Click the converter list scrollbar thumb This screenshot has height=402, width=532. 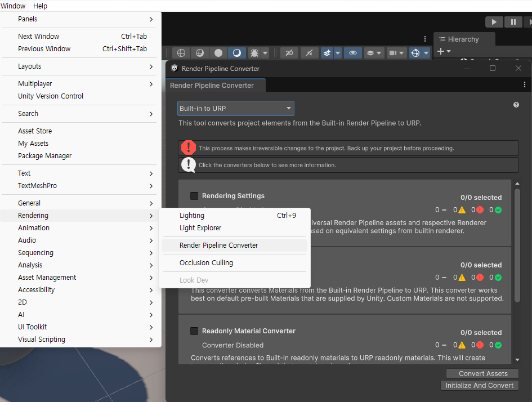pyautogui.click(x=517, y=245)
